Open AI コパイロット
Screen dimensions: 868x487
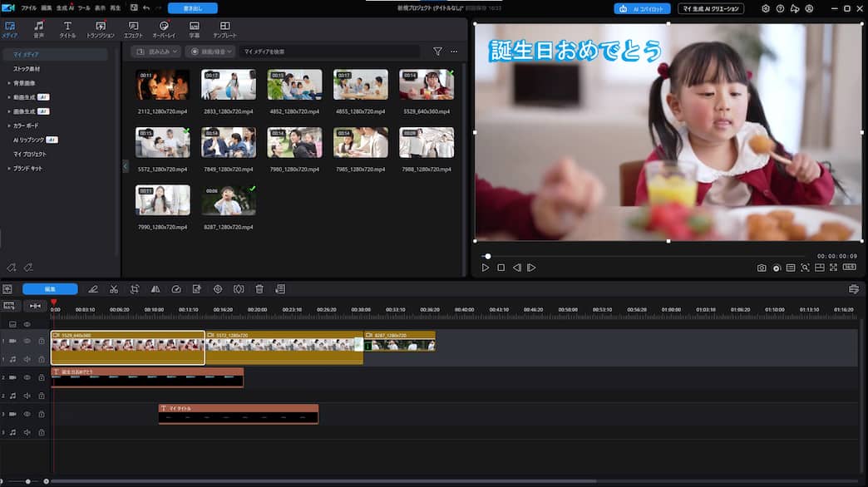tap(639, 8)
